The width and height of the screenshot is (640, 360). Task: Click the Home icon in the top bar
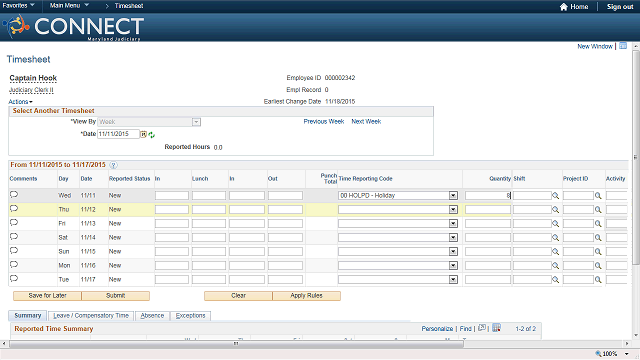(564, 7)
